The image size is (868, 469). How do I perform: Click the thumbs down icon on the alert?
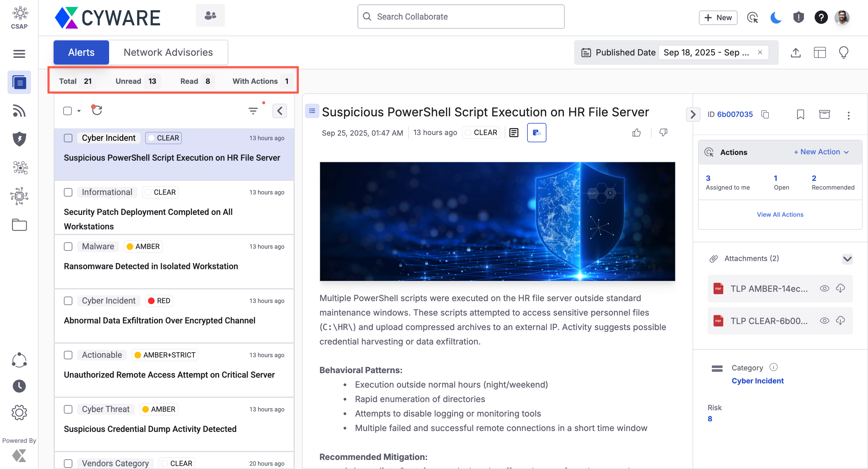point(663,133)
